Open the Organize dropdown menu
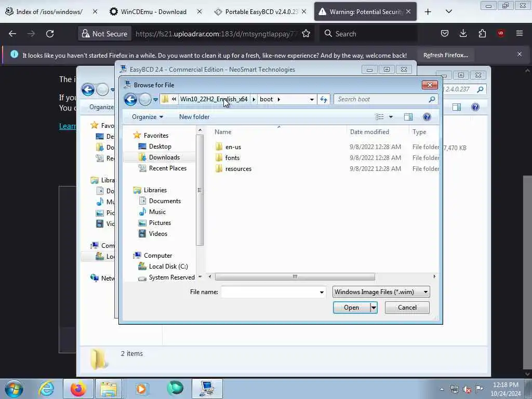This screenshot has width=532, height=399. [x=147, y=117]
